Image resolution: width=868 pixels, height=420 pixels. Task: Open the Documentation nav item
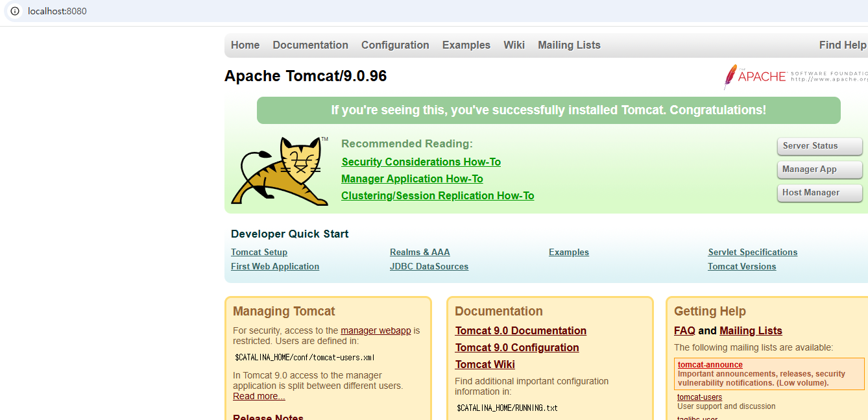[310, 45]
